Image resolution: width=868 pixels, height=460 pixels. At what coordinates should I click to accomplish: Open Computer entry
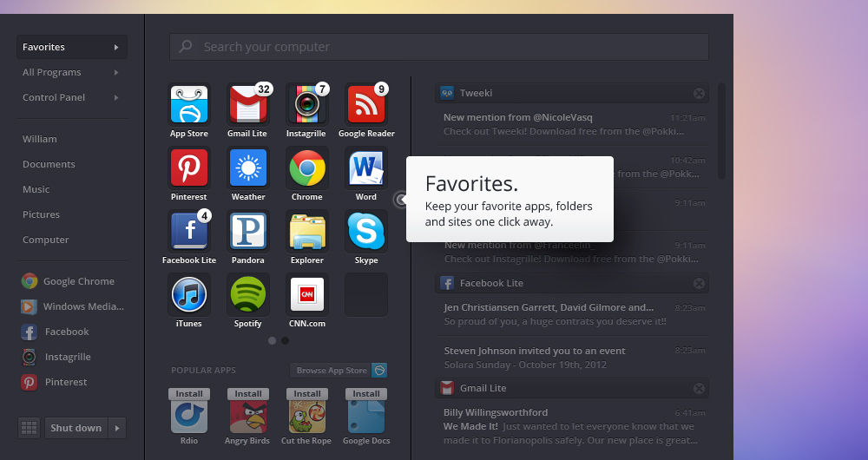pyautogui.click(x=45, y=240)
